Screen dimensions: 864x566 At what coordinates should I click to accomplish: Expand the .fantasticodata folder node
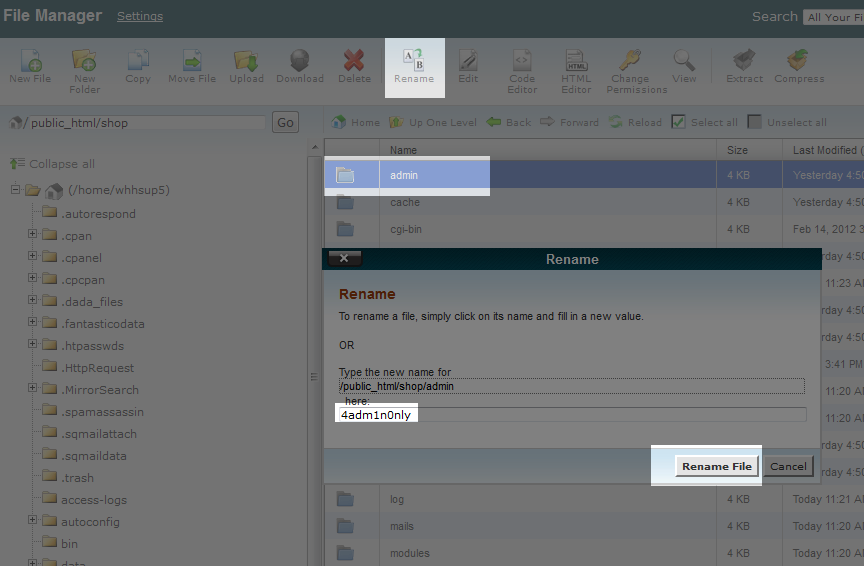coord(32,323)
